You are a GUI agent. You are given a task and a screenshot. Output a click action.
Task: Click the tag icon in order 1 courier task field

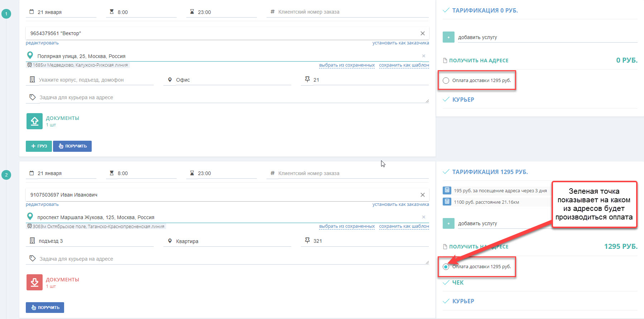coord(33,97)
